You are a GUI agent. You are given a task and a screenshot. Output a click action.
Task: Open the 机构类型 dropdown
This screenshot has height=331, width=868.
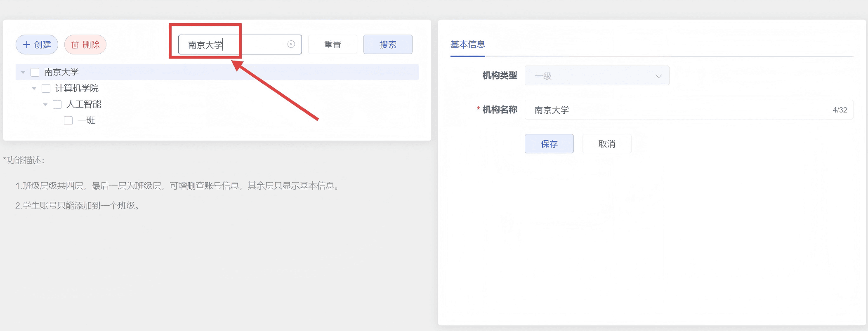pos(597,76)
